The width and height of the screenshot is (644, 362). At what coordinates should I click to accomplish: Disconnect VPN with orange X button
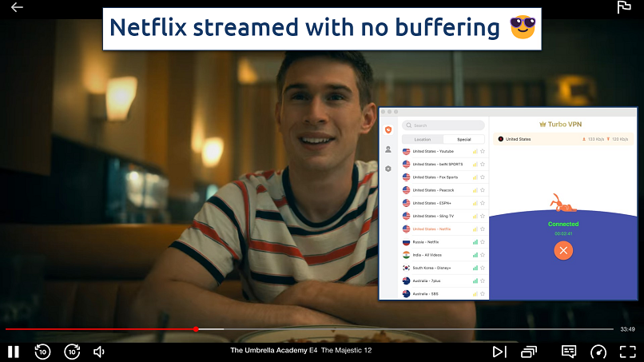click(x=563, y=251)
